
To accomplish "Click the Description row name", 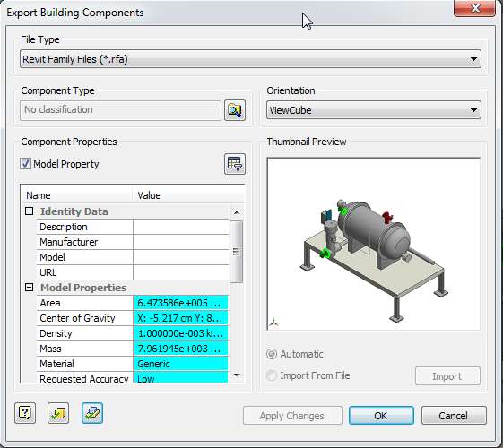I will click(64, 227).
